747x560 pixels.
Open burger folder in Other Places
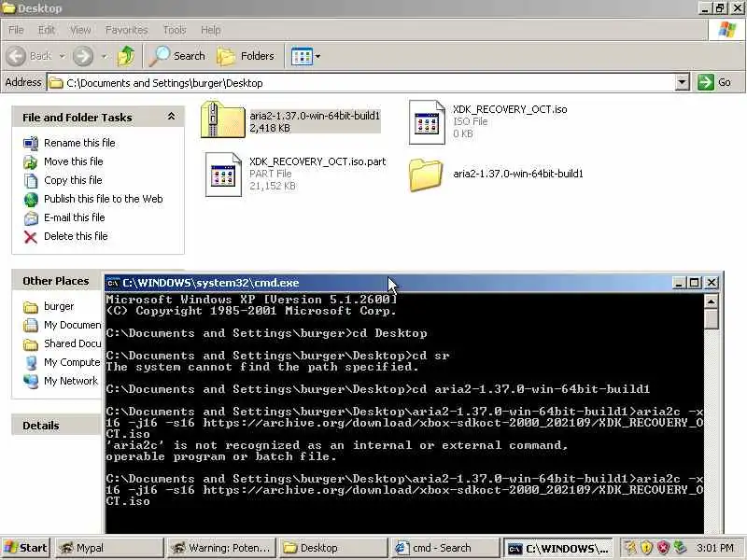(59, 306)
